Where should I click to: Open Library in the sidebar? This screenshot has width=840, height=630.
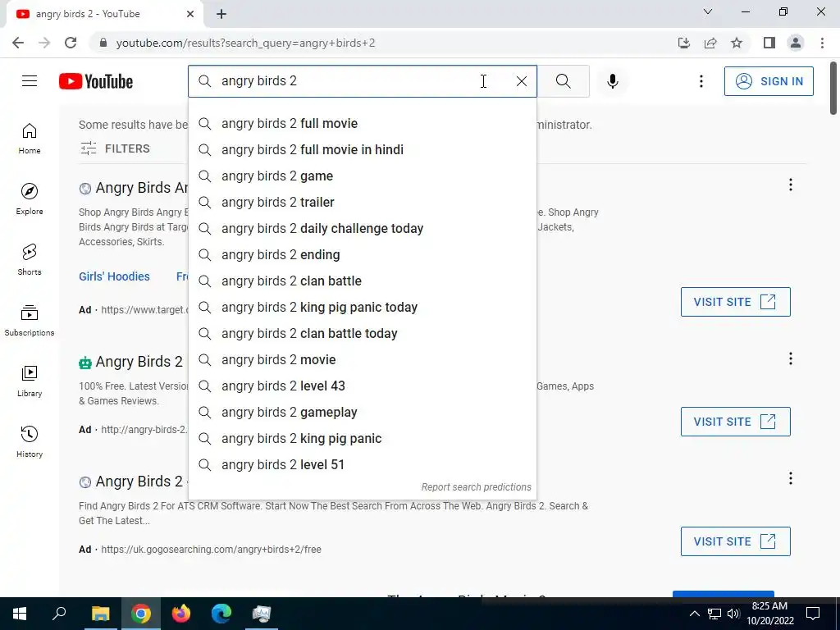pyautogui.click(x=30, y=381)
